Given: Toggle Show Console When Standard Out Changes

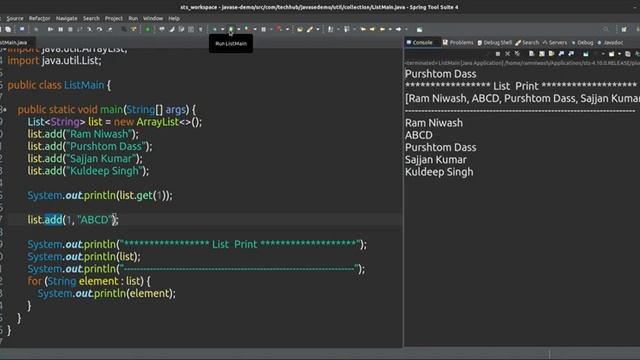Looking at the screenshot, I should coord(561,54).
